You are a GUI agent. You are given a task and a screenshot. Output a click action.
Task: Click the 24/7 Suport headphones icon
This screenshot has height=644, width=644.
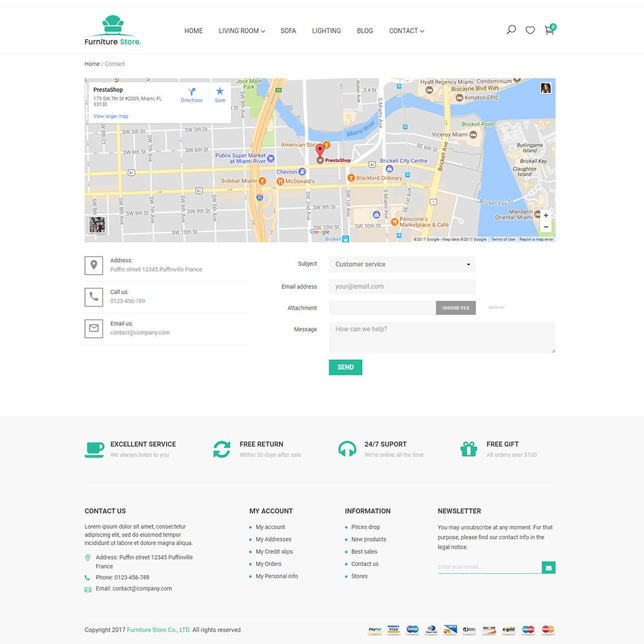(x=347, y=449)
